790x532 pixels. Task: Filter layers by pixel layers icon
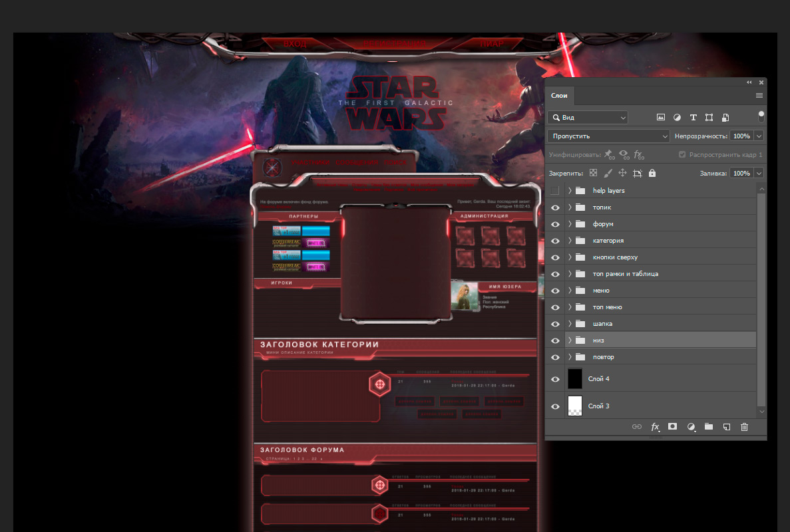[660, 117]
